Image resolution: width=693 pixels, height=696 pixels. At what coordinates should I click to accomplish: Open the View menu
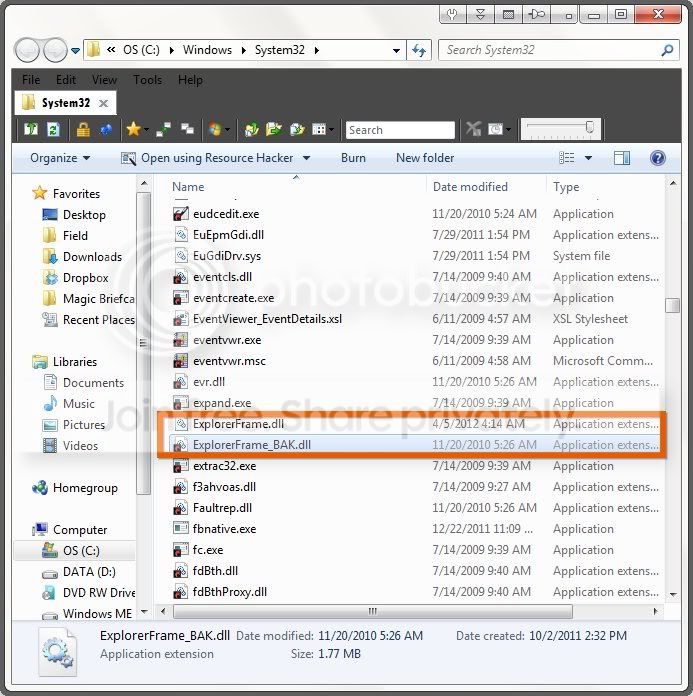[104, 80]
